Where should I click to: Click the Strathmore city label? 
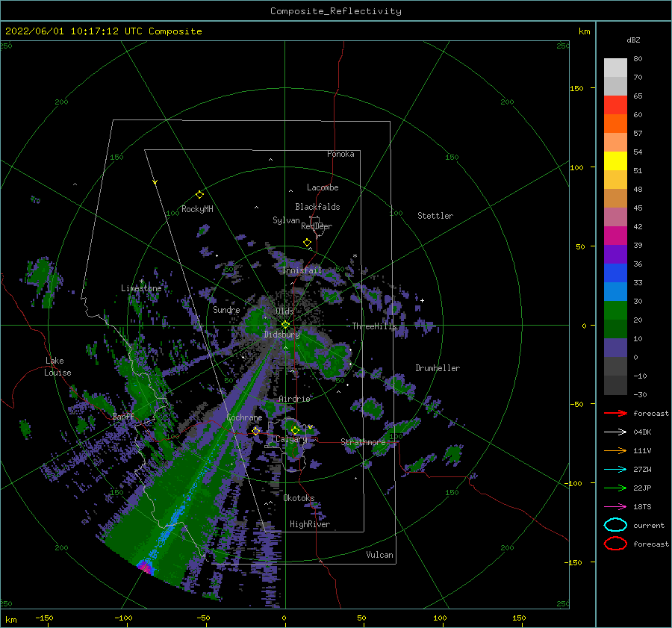(363, 442)
